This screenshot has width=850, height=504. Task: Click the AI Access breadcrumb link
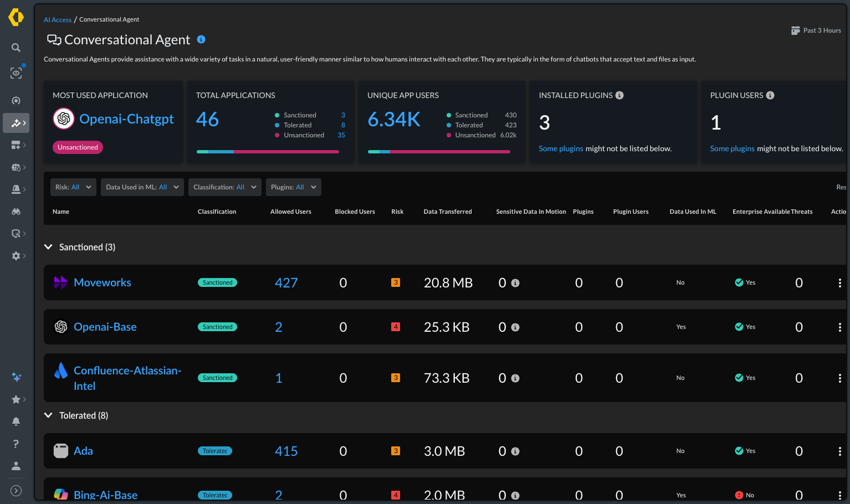(x=58, y=20)
